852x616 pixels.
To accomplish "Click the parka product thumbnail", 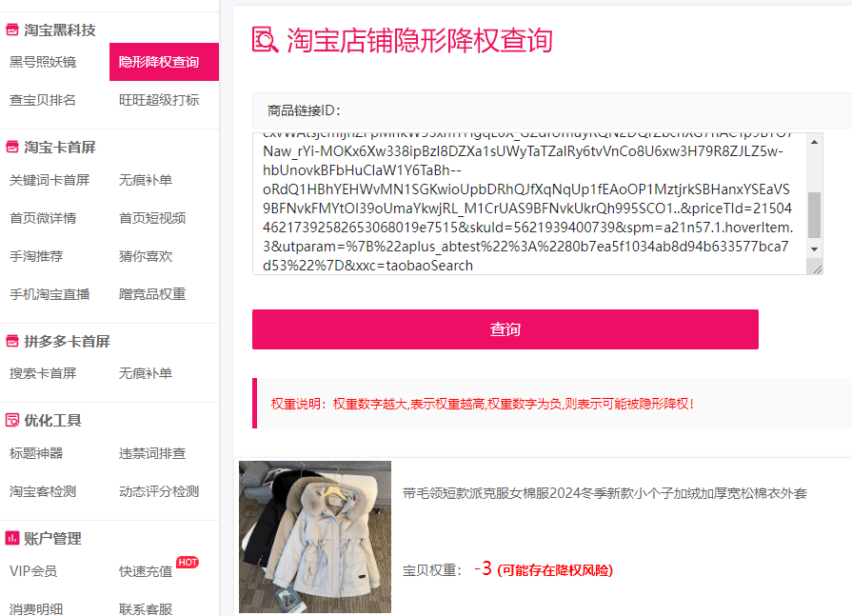I will coord(315,537).
